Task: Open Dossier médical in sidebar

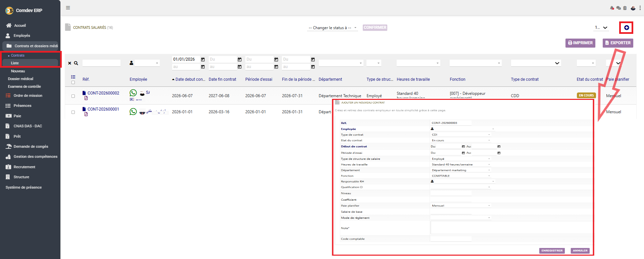Action: [20, 79]
